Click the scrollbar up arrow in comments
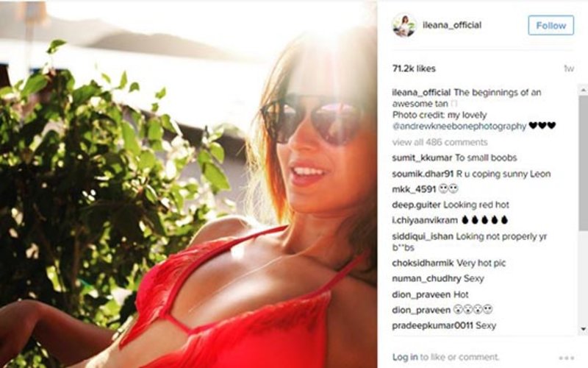The height and width of the screenshot is (368, 588). click(583, 90)
